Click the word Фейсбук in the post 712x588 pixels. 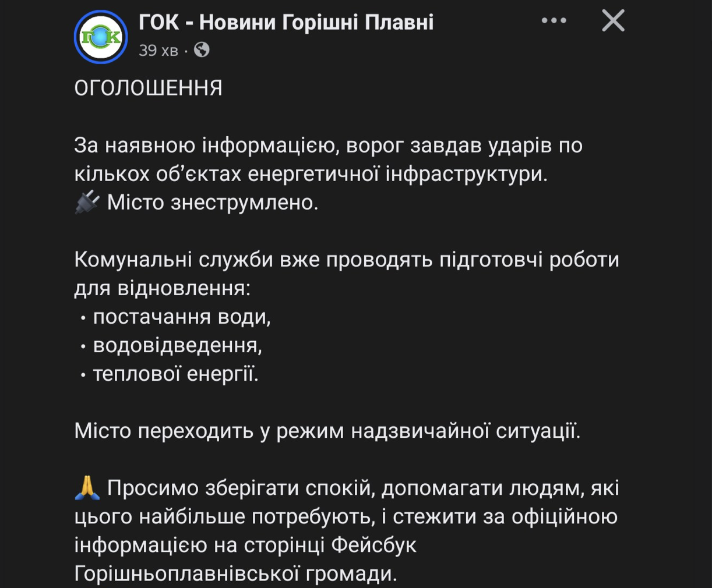(x=374, y=545)
